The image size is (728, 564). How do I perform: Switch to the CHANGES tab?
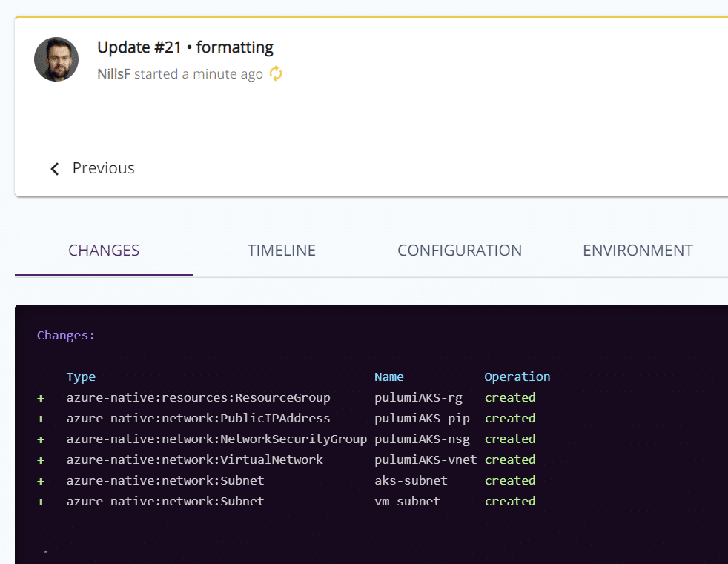104,251
